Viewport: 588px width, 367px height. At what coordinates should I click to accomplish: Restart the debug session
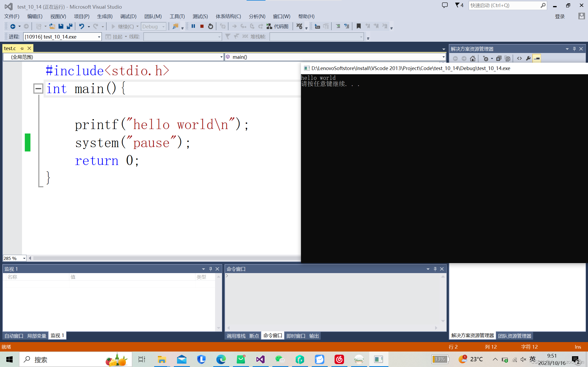tap(210, 26)
